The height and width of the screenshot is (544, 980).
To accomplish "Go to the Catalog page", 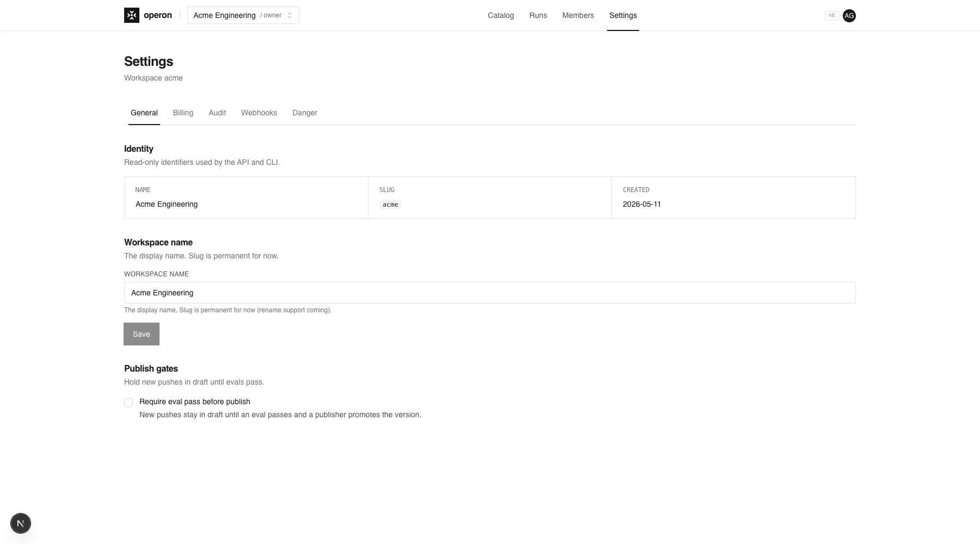I will (x=501, y=15).
